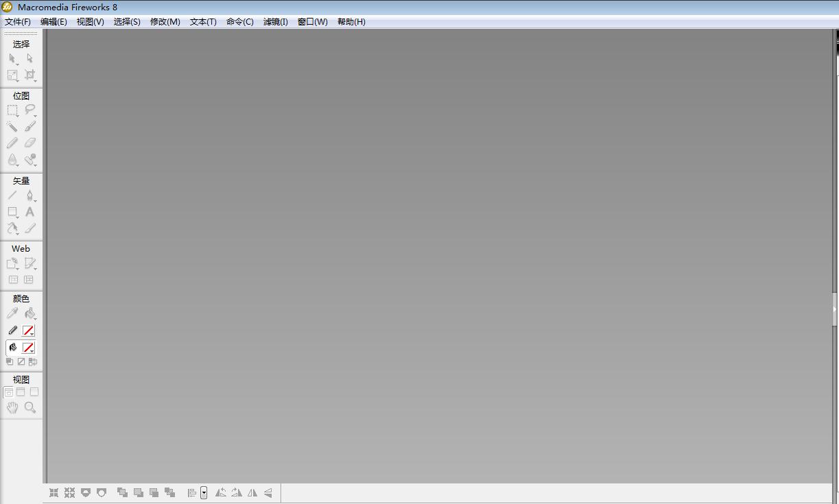
Task: Select the Hotspot tool
Action: [13, 263]
